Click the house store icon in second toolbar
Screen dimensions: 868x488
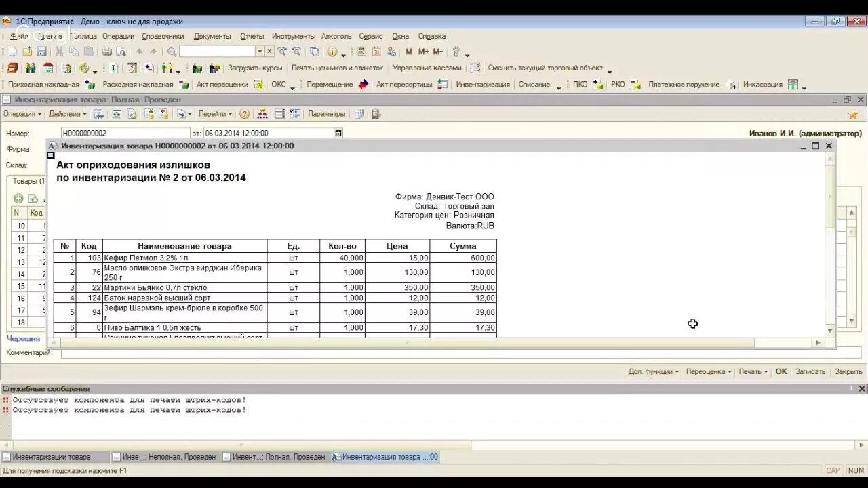pyautogui.click(x=48, y=68)
